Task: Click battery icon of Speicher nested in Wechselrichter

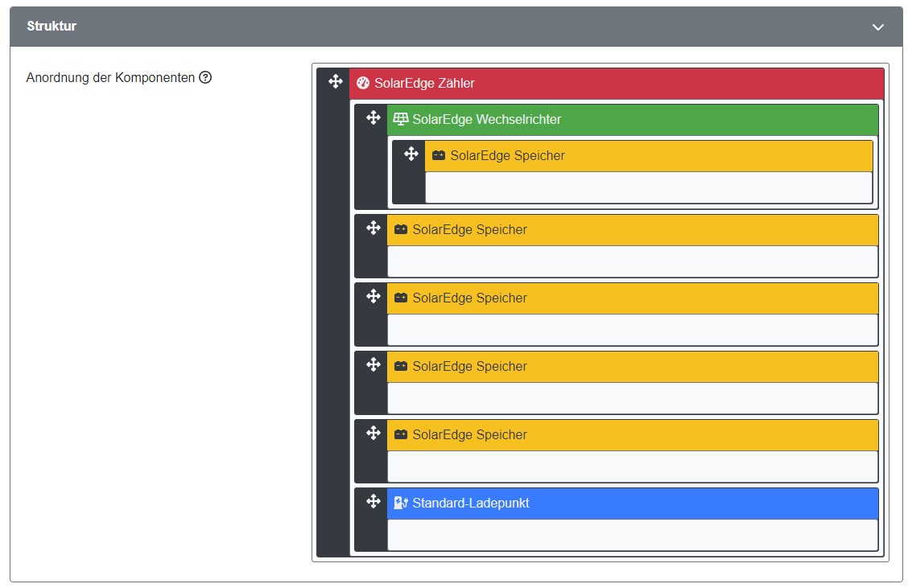Action: pyautogui.click(x=439, y=155)
